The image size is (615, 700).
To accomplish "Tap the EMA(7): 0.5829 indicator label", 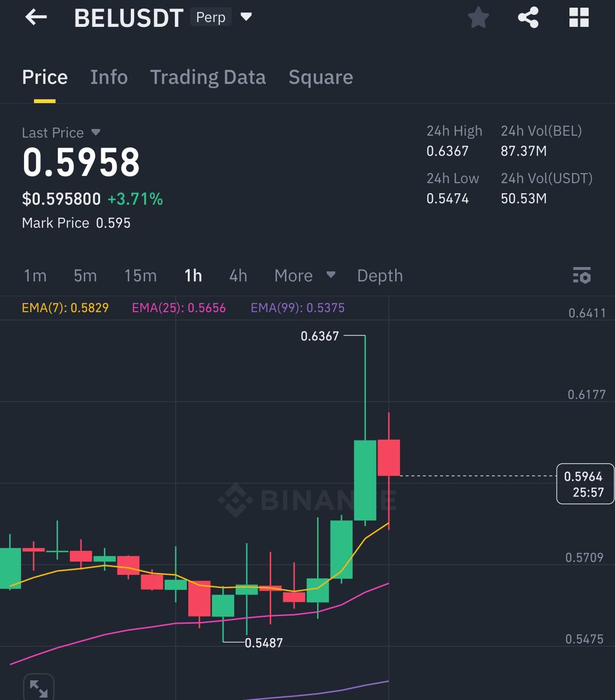I will 65,308.
